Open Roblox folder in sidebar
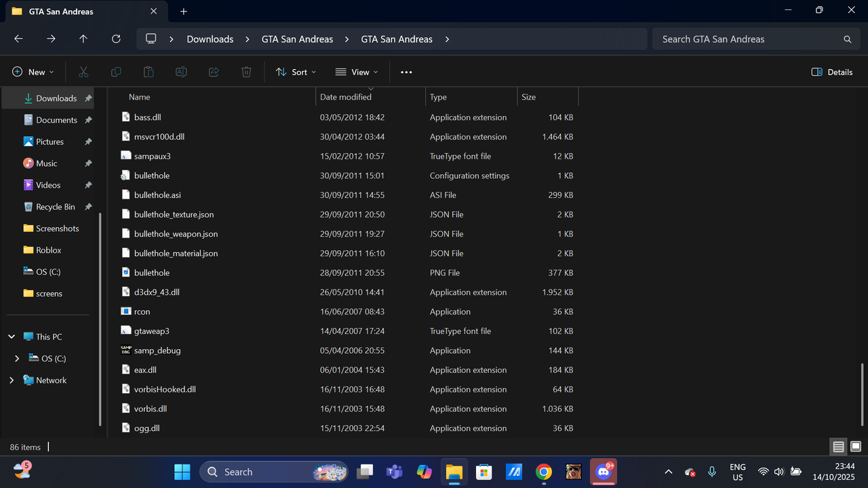This screenshot has width=868, height=488. coord(42,250)
